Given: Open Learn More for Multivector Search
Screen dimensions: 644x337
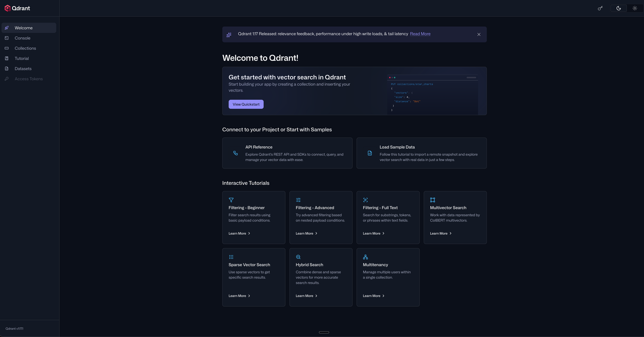Looking at the screenshot, I should click(x=441, y=233).
